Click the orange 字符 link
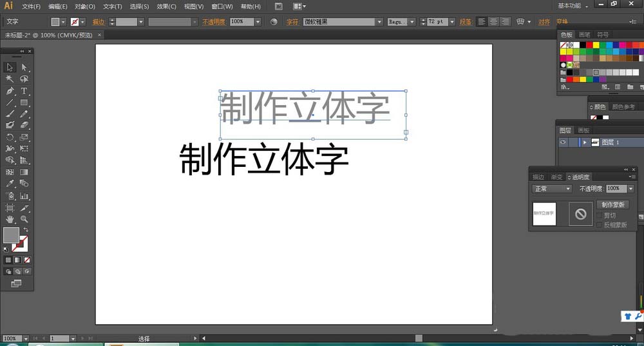This screenshot has height=346, width=644. (292, 22)
